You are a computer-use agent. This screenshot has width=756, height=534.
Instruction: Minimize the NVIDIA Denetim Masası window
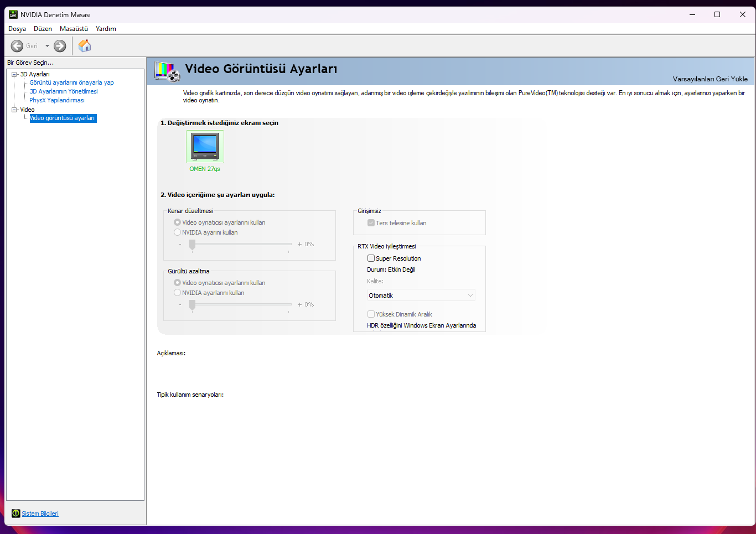692,14
